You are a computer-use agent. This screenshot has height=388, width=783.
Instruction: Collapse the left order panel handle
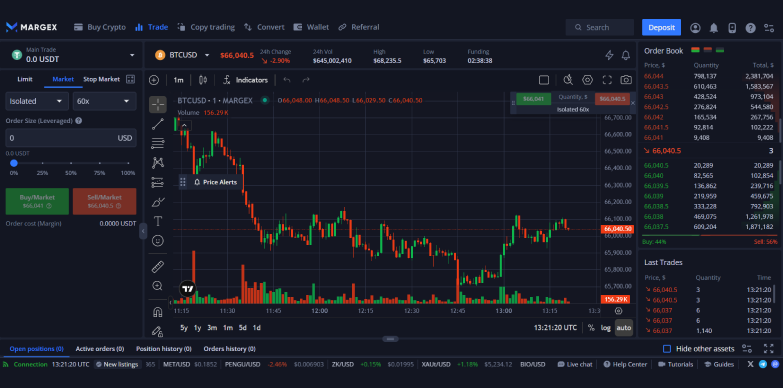143,231
